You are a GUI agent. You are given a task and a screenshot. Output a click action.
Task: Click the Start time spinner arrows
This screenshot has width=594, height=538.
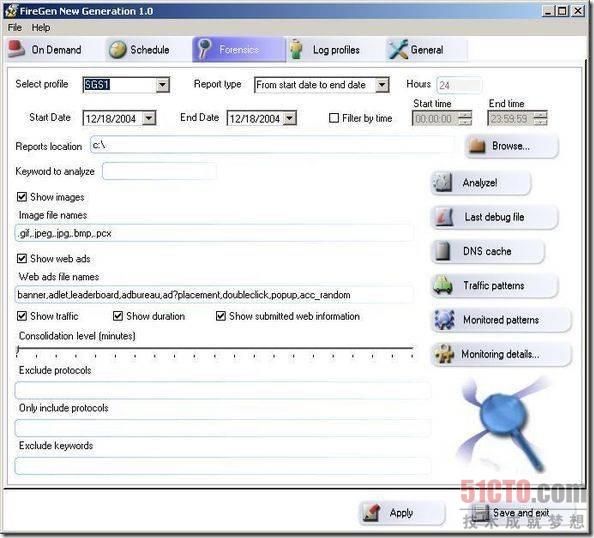pyautogui.click(x=465, y=118)
